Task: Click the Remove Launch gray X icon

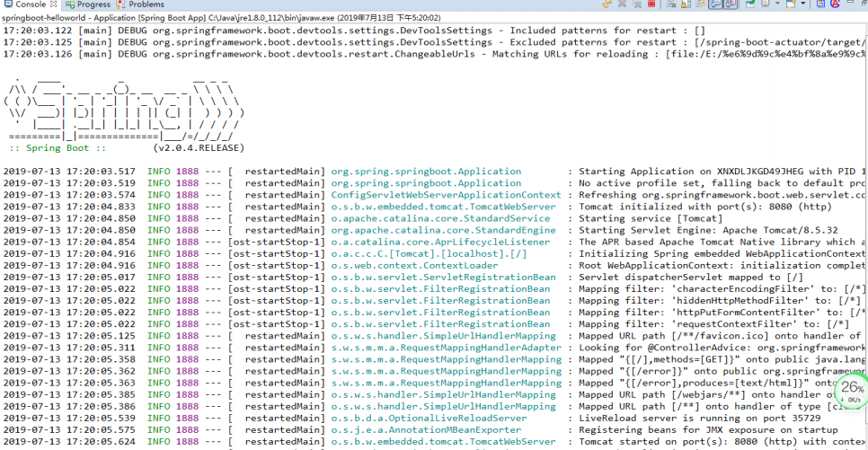Action: (x=622, y=4)
